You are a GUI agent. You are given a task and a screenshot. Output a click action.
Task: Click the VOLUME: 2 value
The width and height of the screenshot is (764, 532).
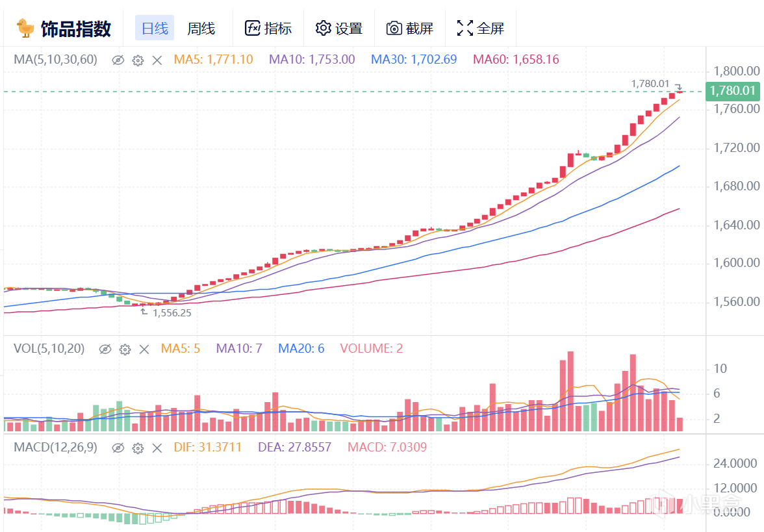pos(372,348)
